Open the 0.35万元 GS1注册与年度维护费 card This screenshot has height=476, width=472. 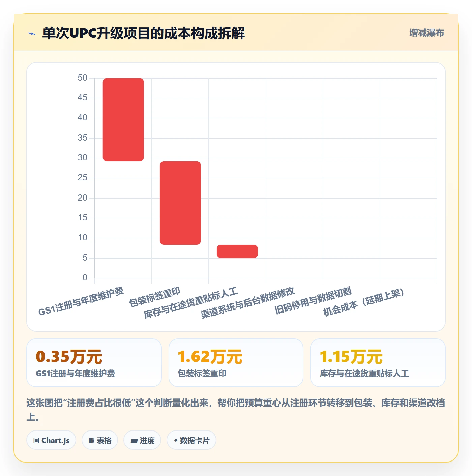[94, 363]
